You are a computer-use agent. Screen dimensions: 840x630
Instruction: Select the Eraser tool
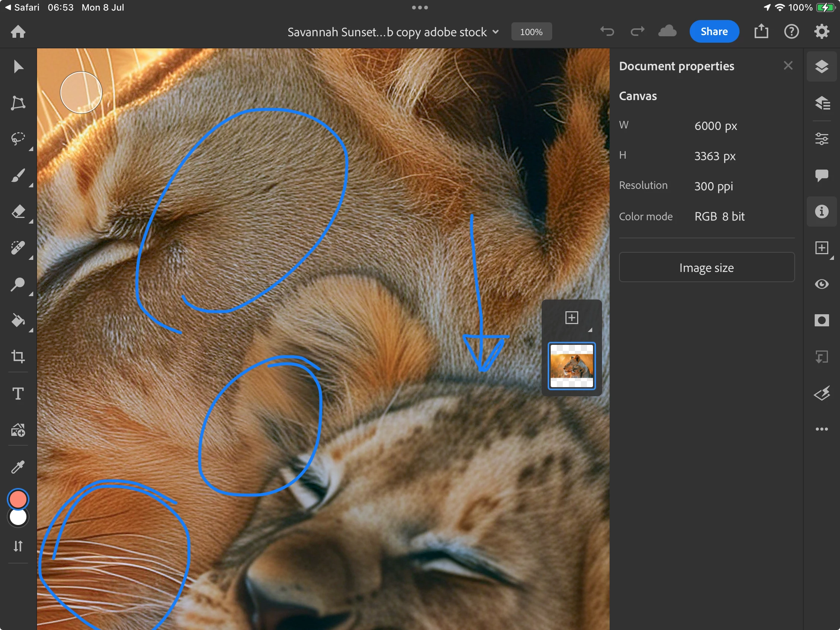pyautogui.click(x=18, y=212)
